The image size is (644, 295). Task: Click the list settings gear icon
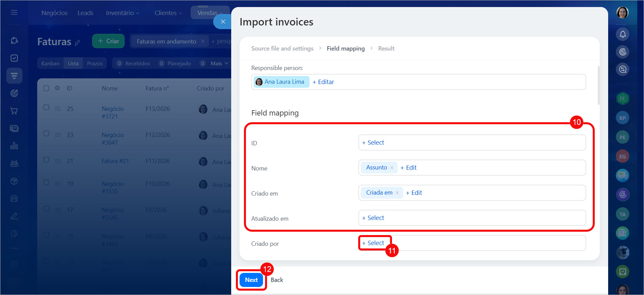[57, 88]
